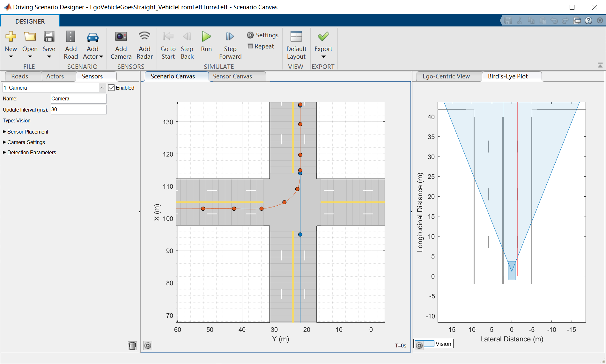Click quick access Save icon in title strip
The width and height of the screenshot is (606, 364).
click(508, 21)
